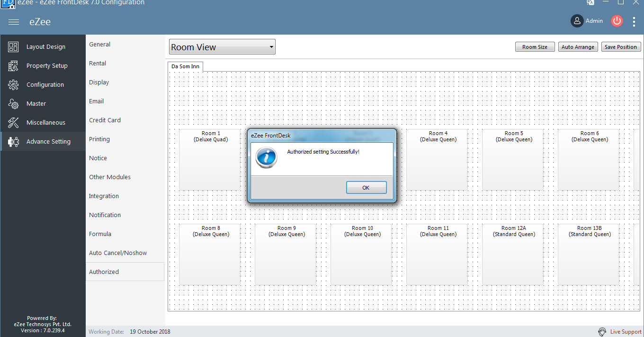Viewport: 644px width, 337px height.
Task: Click the Layout Design sidebar icon
Action: 13,46
